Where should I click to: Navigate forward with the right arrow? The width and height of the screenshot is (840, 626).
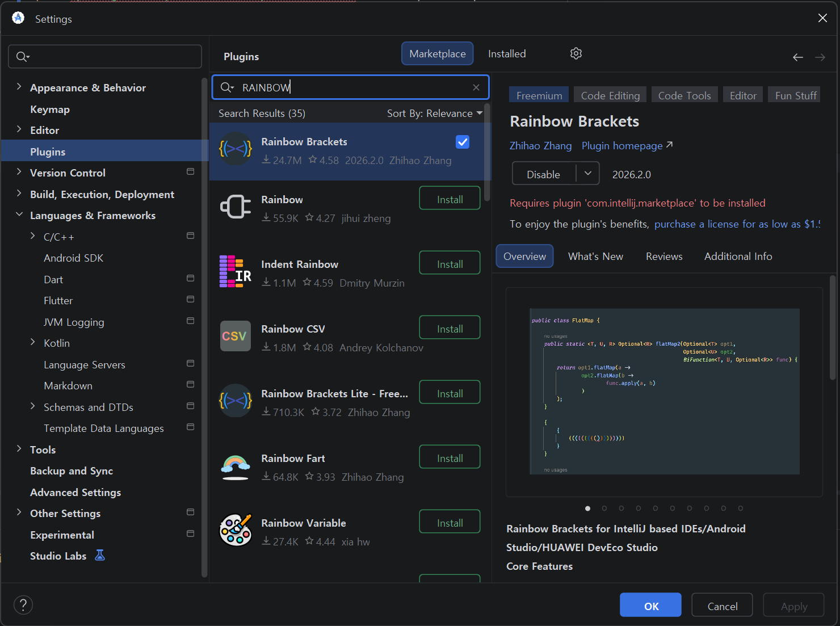tap(820, 57)
